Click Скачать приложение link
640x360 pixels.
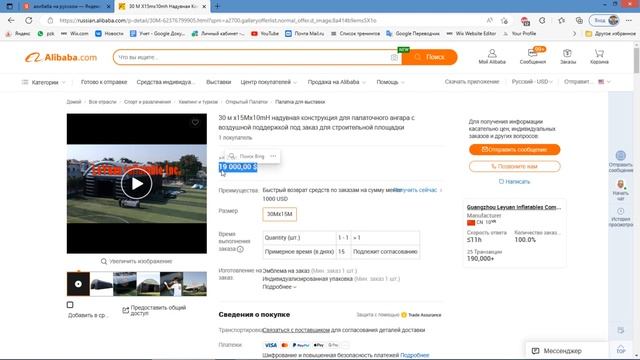pos(472,82)
